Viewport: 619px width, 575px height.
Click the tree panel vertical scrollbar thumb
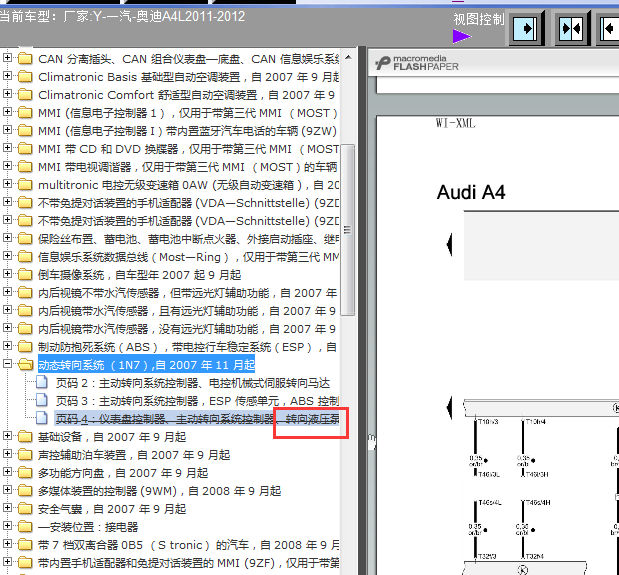tap(347, 230)
